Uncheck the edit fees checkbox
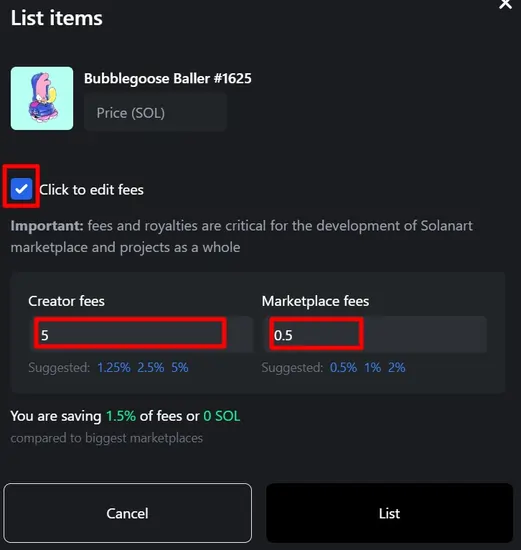Image resolution: width=521 pixels, height=550 pixels. click(21, 189)
